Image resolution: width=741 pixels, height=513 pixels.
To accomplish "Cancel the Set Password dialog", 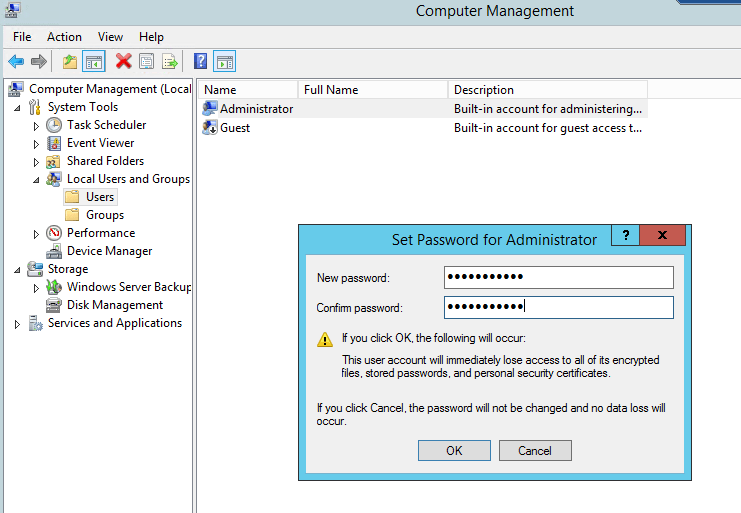I will coord(534,450).
